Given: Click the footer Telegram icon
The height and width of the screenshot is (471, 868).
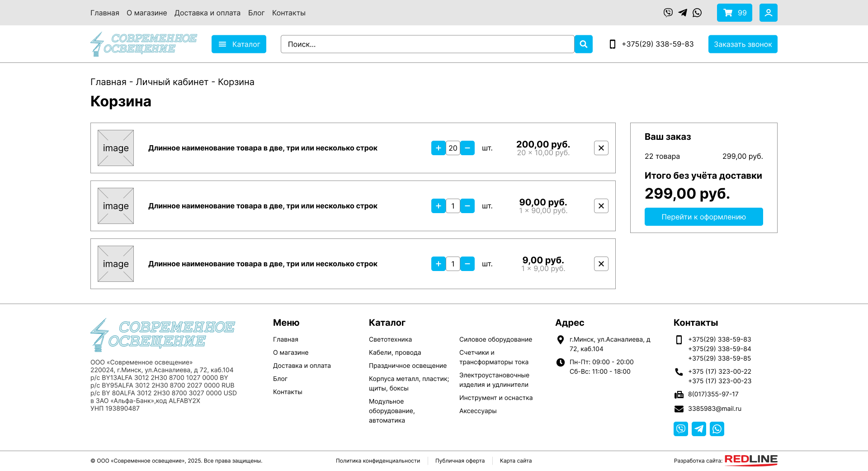Looking at the screenshot, I should point(698,428).
